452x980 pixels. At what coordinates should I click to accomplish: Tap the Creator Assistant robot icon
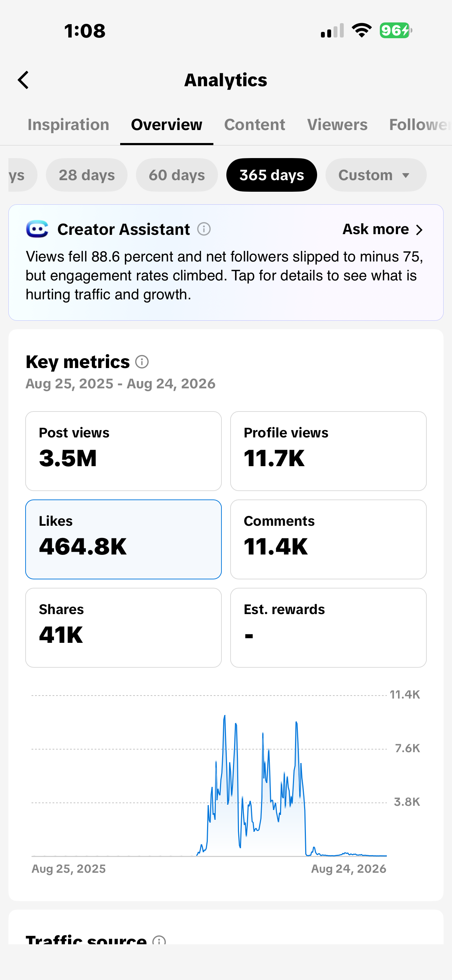[37, 229]
